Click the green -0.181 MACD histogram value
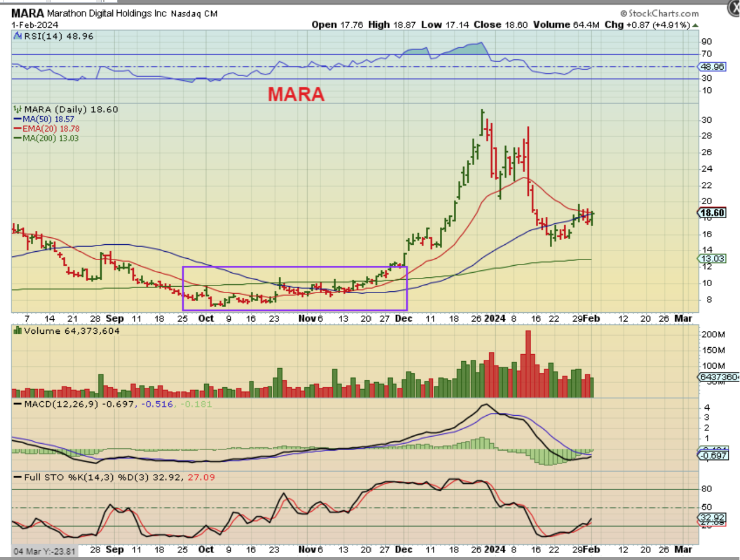 click(x=196, y=404)
